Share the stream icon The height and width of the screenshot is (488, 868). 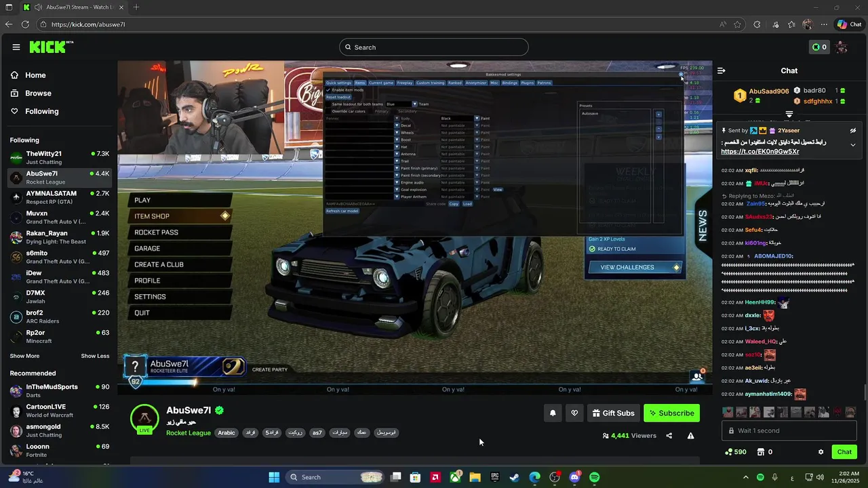click(669, 436)
